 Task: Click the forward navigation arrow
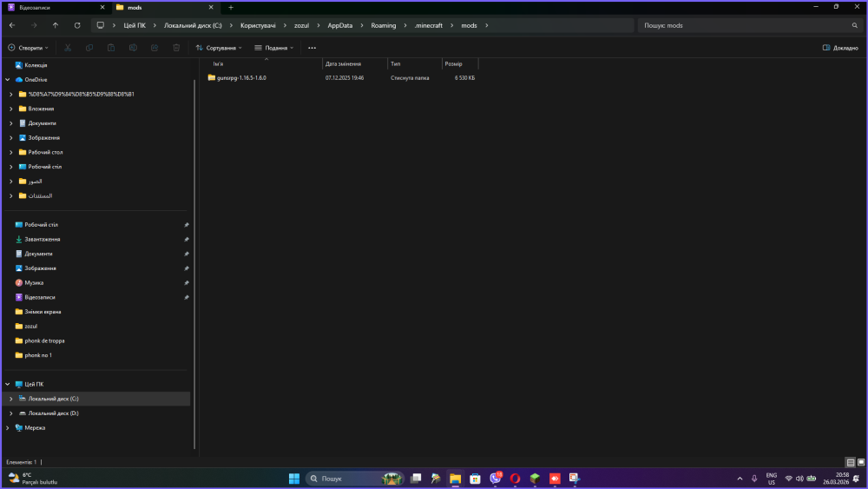coord(34,25)
